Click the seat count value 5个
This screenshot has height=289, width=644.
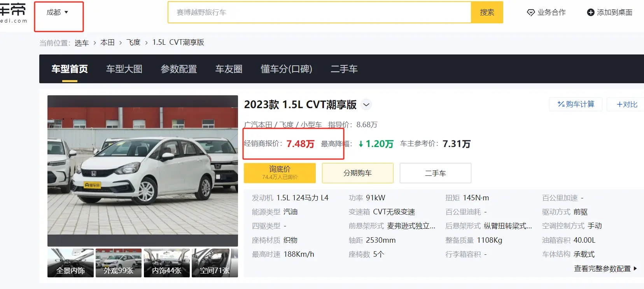(x=379, y=254)
